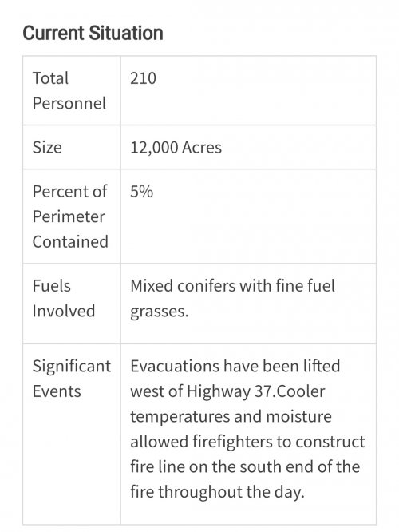Click allowed firefighters to construct line
Image resolution: width=399 pixels, height=532 pixels.
point(247,442)
